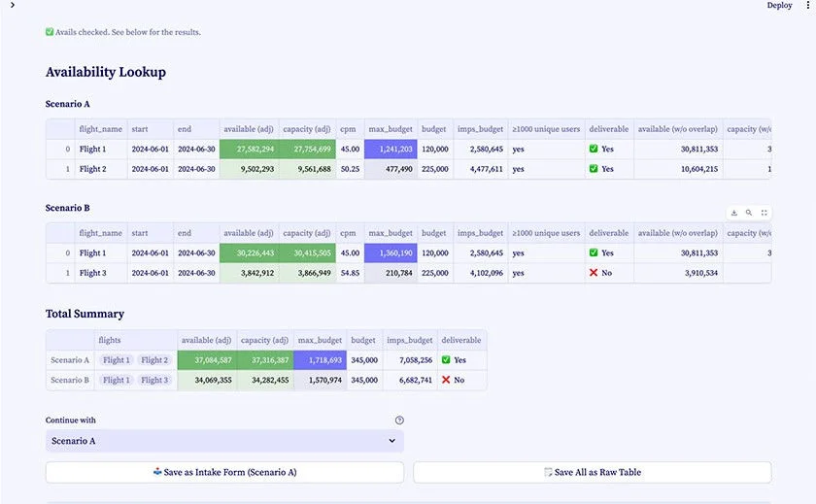Click Flight 1 deliverable Yes checkmark in Scenario B
Screen dimensions: 816x504
(594, 252)
